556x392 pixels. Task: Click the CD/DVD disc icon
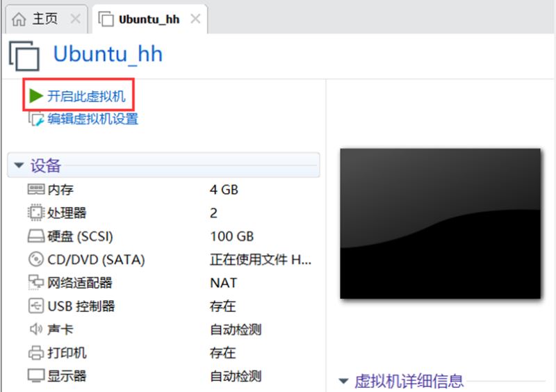coord(36,259)
